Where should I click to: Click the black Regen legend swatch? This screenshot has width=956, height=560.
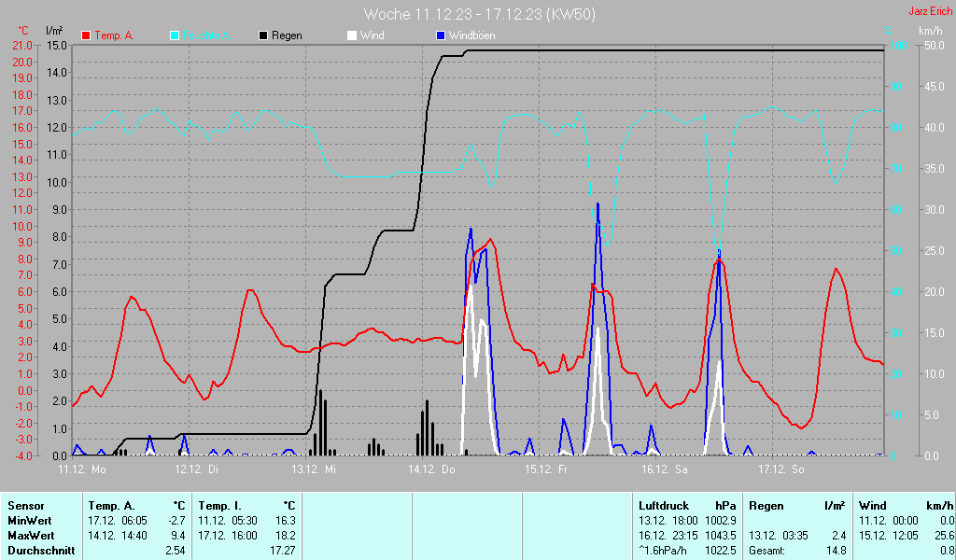click(x=263, y=36)
